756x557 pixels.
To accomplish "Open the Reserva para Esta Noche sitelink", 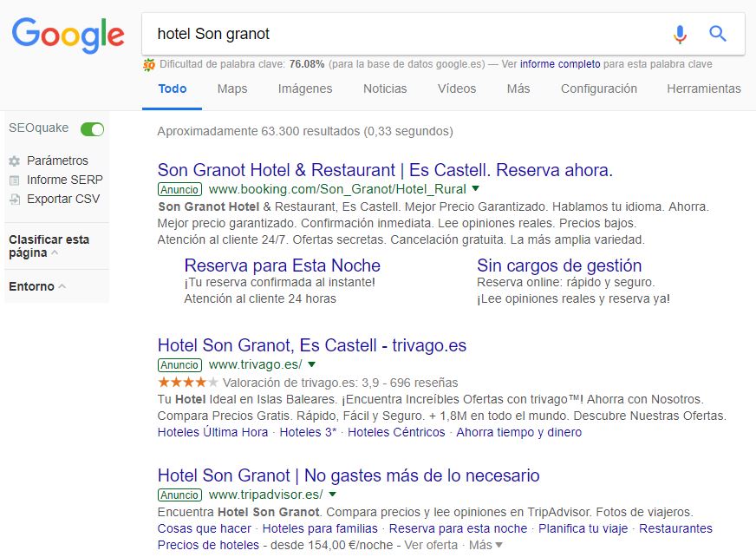I will pos(282,265).
